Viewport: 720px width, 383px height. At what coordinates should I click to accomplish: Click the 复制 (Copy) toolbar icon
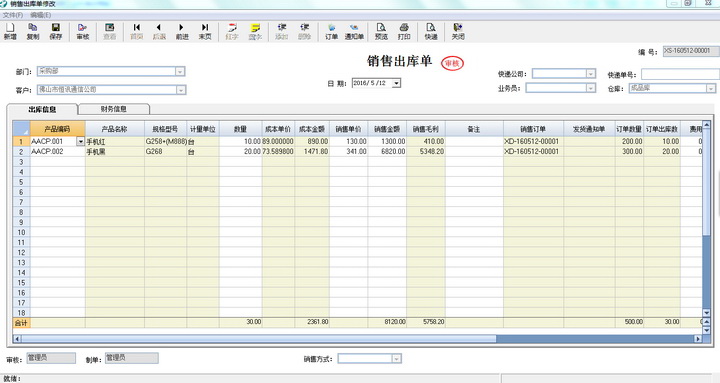(x=33, y=31)
